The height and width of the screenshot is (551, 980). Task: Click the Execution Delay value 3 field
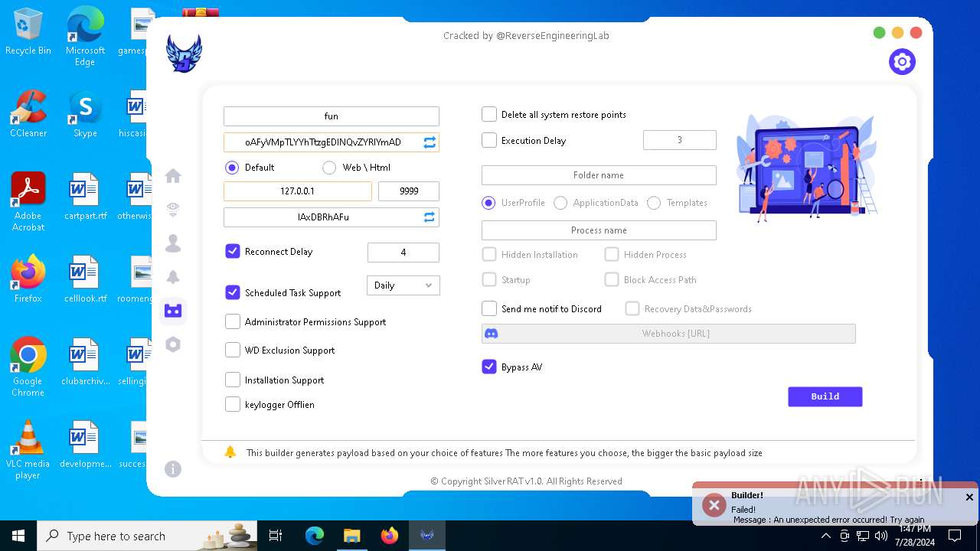680,140
